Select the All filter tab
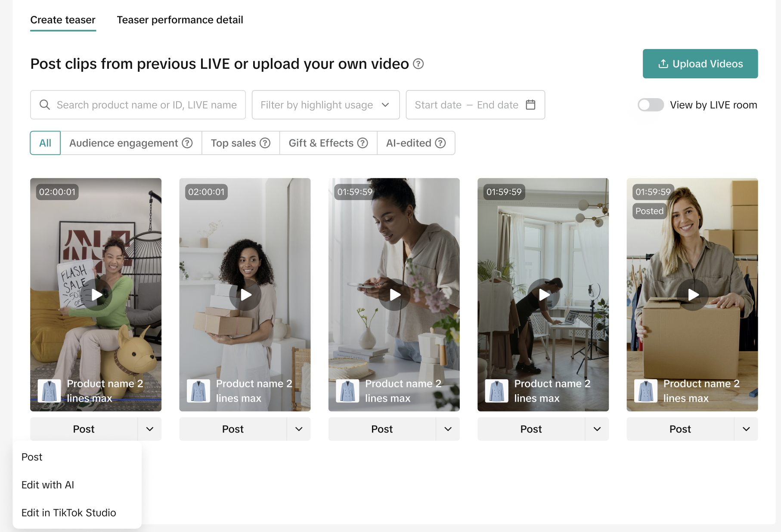The height and width of the screenshot is (532, 781). tap(45, 143)
